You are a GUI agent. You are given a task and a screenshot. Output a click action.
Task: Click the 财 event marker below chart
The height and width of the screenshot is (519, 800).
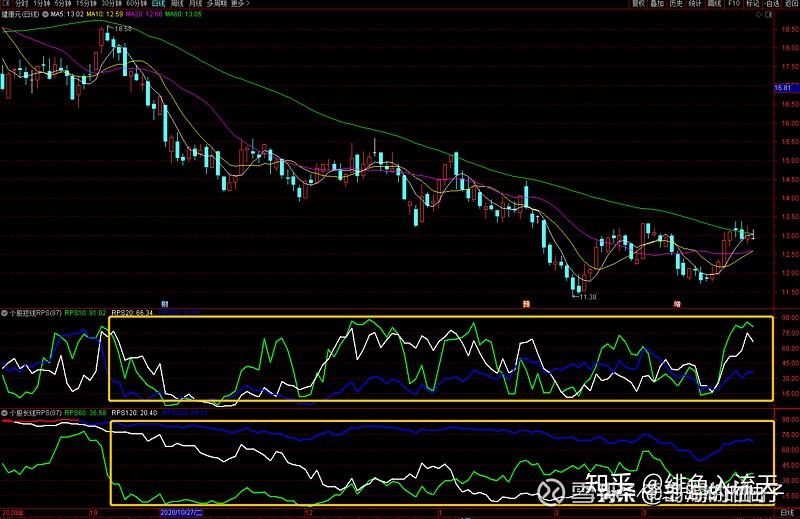(x=164, y=304)
